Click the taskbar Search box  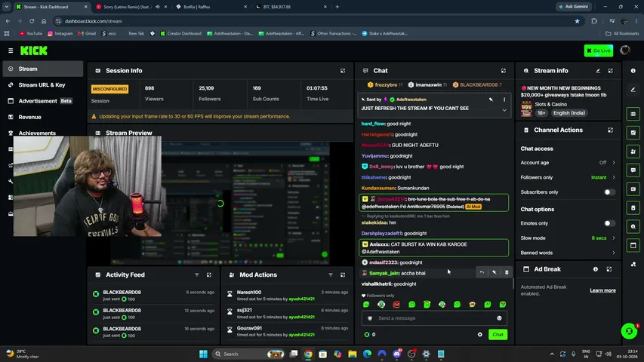coord(249,354)
